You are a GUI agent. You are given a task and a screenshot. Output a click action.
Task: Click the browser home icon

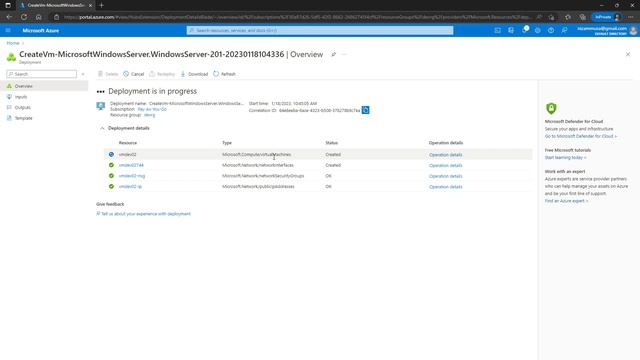(38, 17)
